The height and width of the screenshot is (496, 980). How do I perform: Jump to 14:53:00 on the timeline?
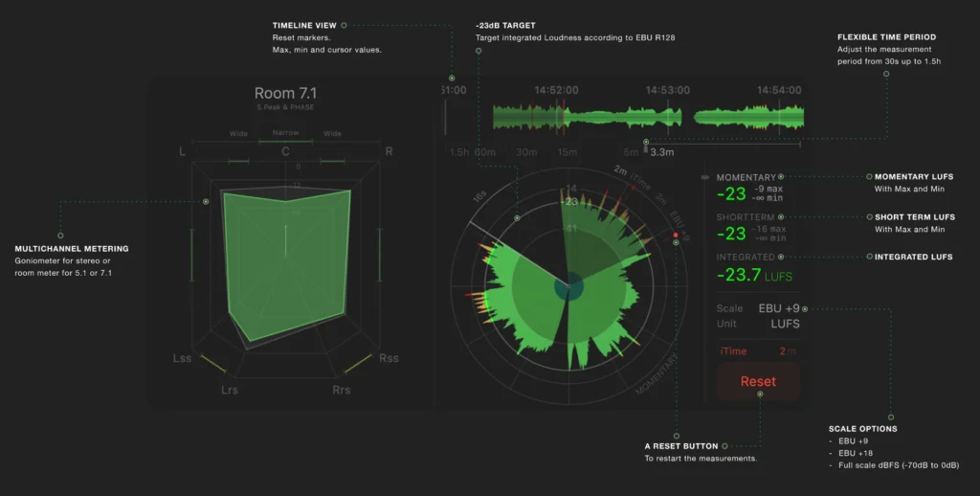pyautogui.click(x=667, y=90)
